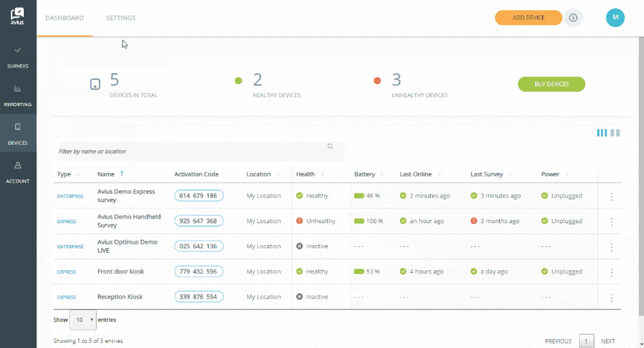The width and height of the screenshot is (644, 348).
Task: Click the Add Device button
Action: pos(528,18)
